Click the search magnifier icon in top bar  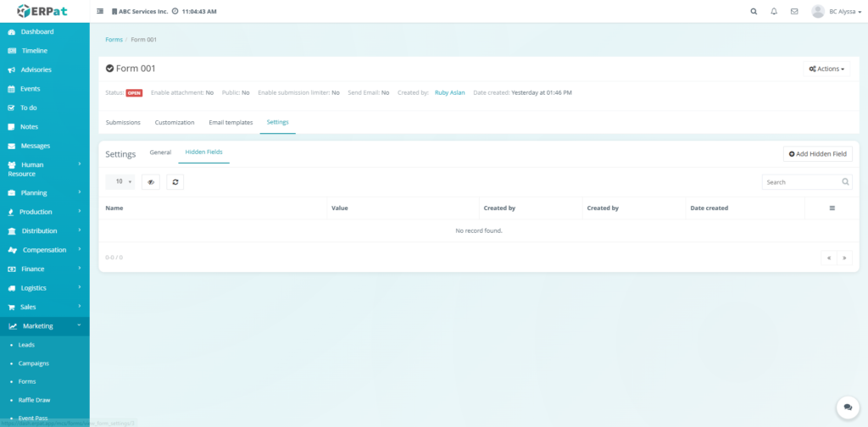click(754, 12)
